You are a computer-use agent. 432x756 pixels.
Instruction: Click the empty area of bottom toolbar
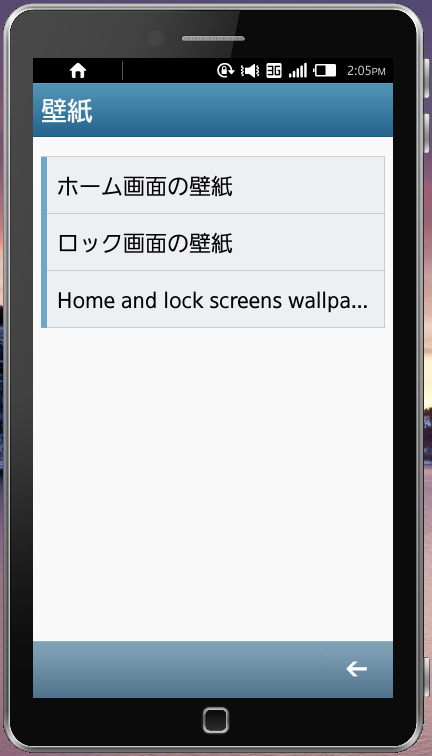click(x=176, y=669)
